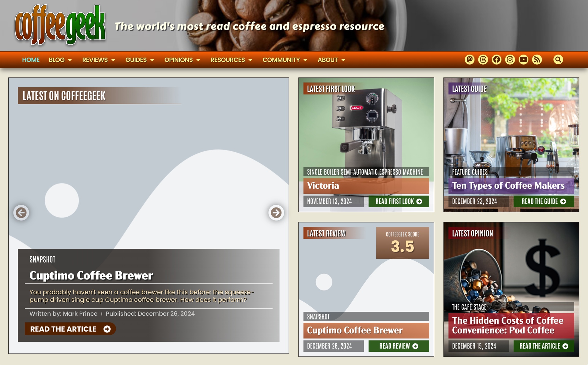588x365 pixels.
Task: Open the RSS feed icon
Action: point(537,59)
